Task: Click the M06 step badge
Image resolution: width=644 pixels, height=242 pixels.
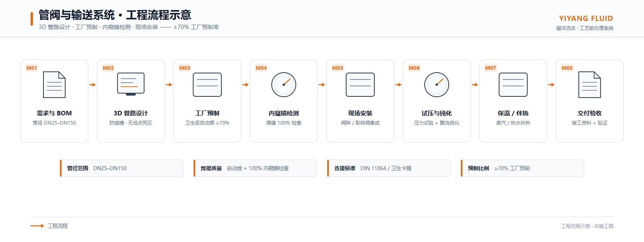Action: pos(414,68)
